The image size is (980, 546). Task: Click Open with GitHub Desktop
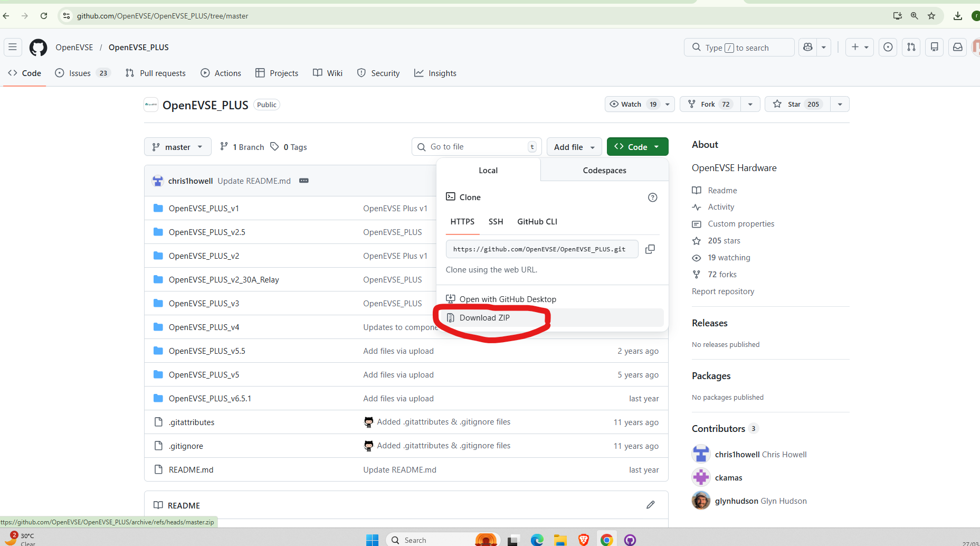coord(507,299)
